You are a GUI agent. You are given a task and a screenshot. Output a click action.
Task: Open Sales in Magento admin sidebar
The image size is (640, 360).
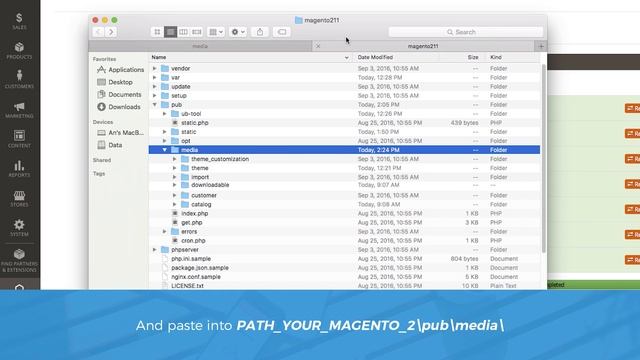[x=19, y=21]
